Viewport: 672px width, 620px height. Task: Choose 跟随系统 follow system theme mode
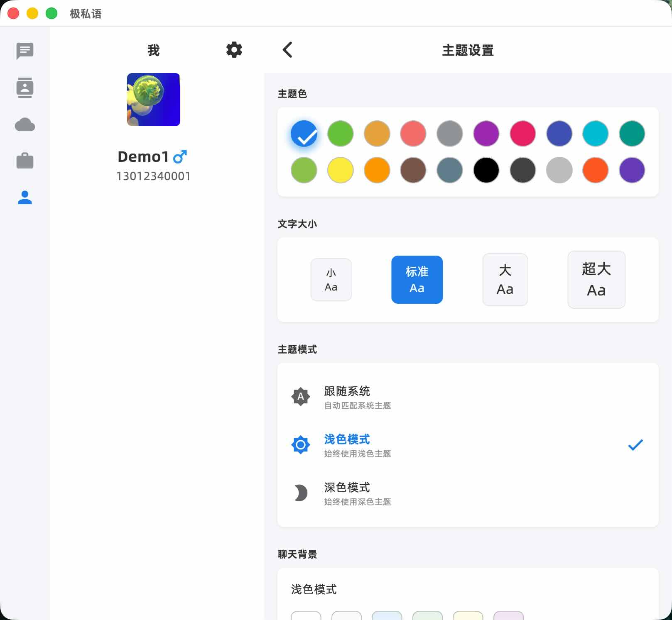coord(468,397)
